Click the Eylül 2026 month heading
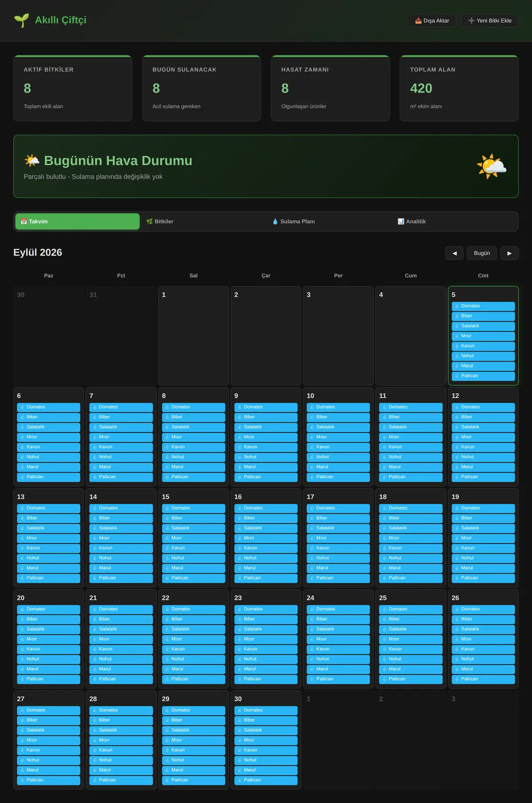The image size is (532, 803). (x=38, y=252)
